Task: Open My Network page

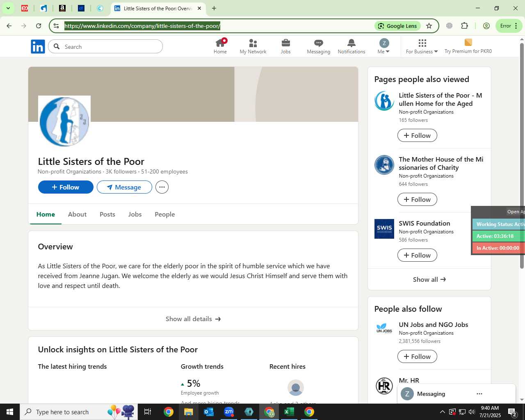Action: pyautogui.click(x=253, y=46)
